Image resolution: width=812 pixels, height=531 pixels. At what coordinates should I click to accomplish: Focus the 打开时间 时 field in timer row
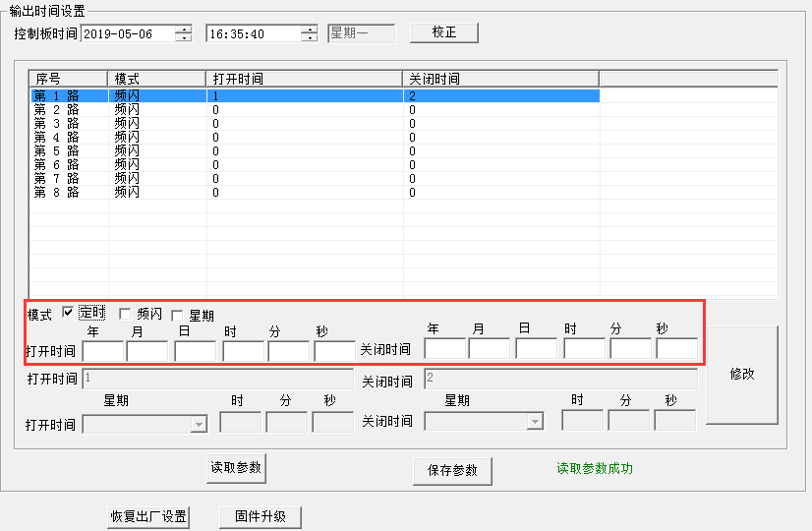click(x=244, y=352)
